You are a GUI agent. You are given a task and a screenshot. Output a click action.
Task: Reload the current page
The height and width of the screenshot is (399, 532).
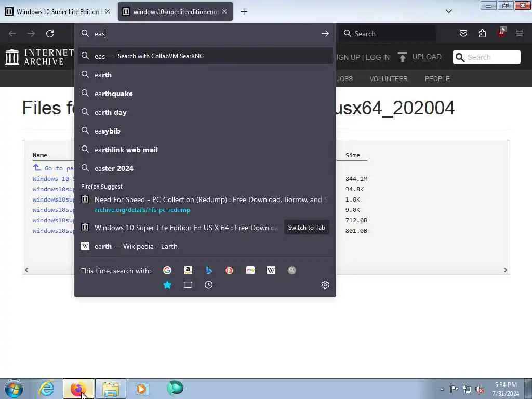pos(50,34)
